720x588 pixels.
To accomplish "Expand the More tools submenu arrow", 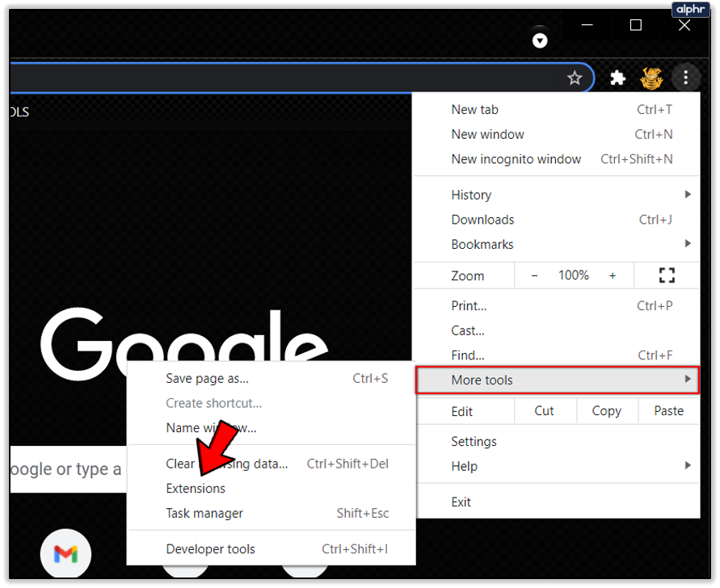I will [688, 379].
